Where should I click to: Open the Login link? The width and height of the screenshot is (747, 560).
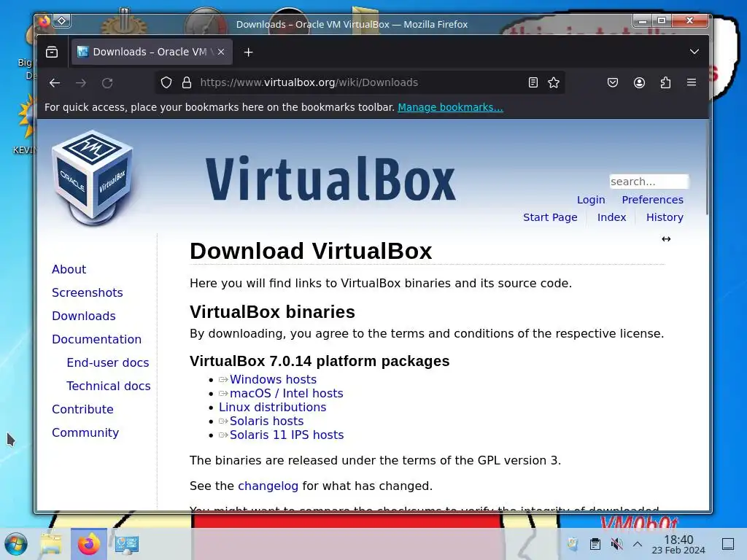pyautogui.click(x=591, y=200)
